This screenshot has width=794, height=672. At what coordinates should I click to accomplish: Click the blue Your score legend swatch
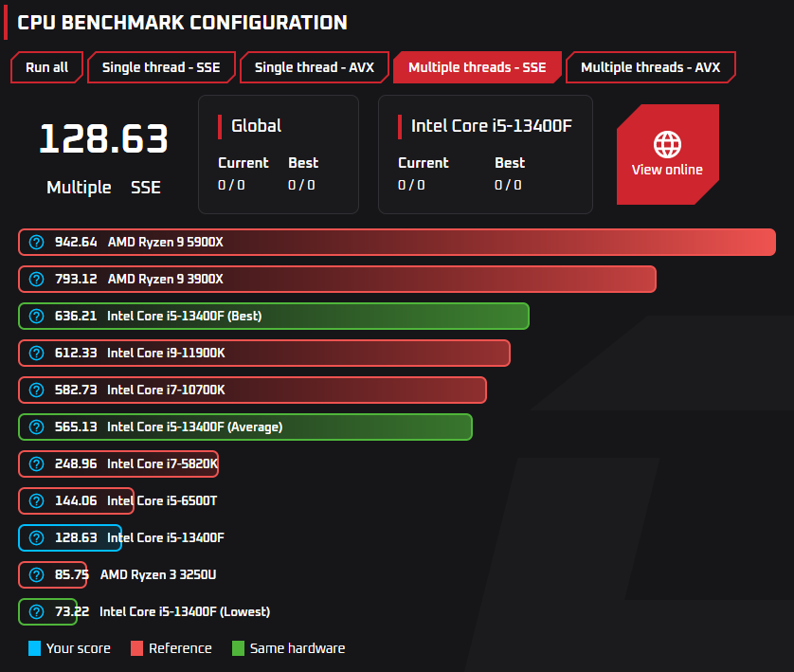pyautogui.click(x=34, y=648)
